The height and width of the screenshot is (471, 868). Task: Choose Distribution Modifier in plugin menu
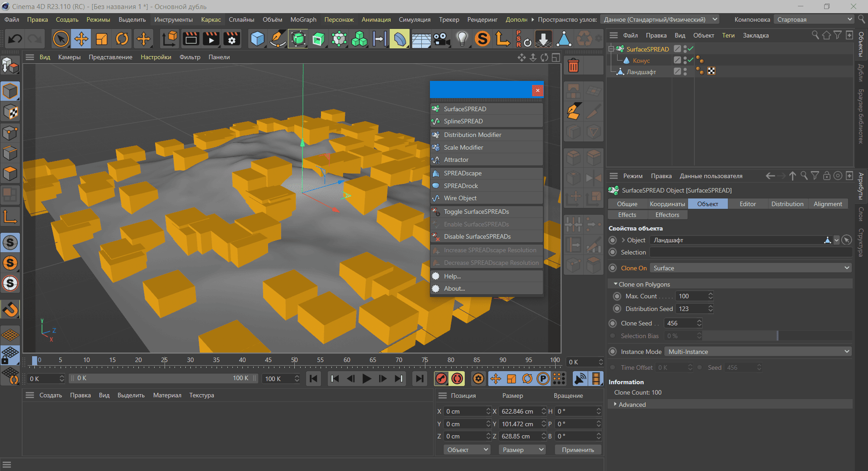pos(486,135)
